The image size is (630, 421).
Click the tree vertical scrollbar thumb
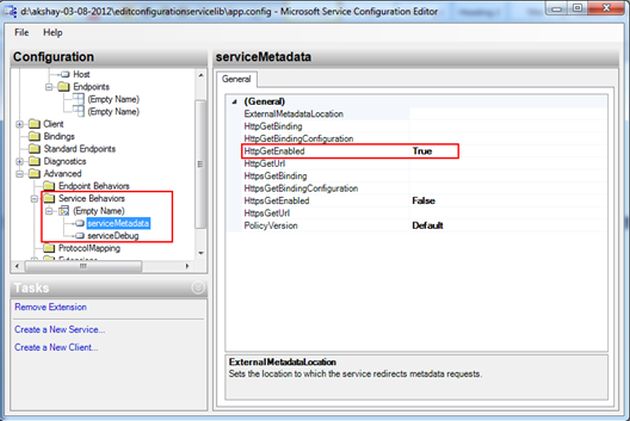pos(200,164)
